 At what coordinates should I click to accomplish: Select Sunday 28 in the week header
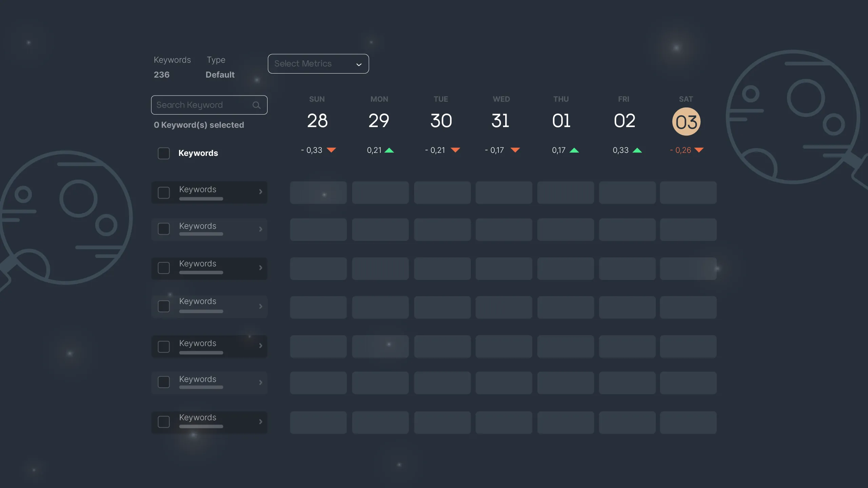[x=317, y=121]
